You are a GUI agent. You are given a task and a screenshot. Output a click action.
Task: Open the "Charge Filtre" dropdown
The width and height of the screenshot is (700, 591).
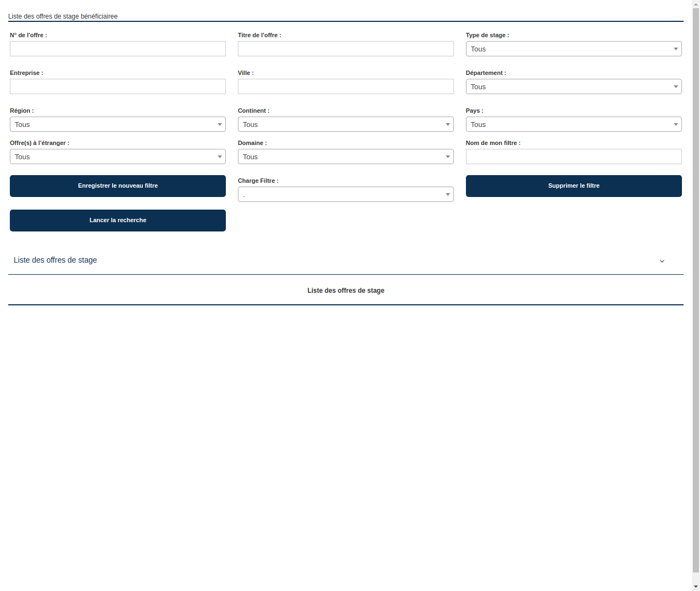coord(346,194)
